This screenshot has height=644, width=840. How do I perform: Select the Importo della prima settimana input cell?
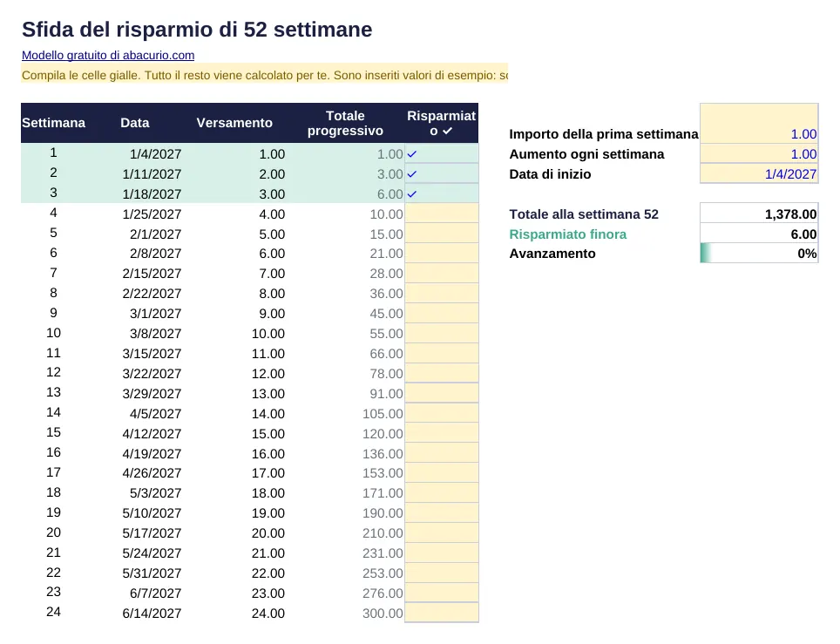click(x=759, y=124)
